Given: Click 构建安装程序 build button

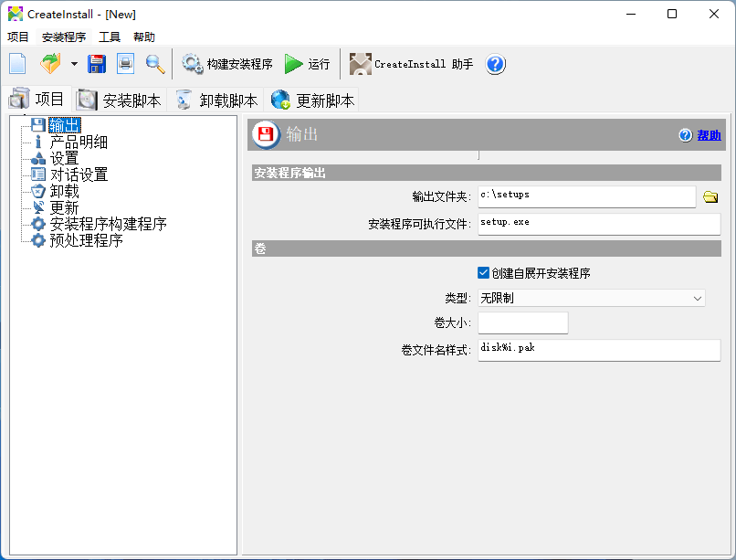Looking at the screenshot, I should pos(227,64).
